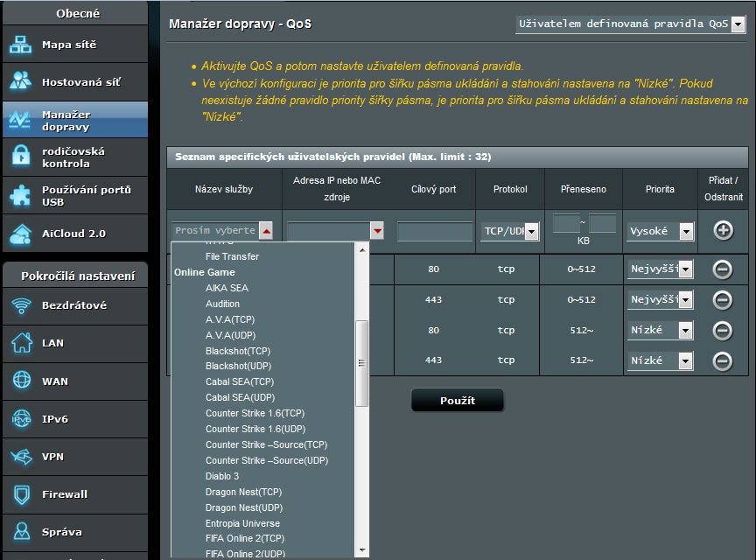Image resolution: width=756 pixels, height=560 pixels.
Task: Click the Hostovaná síť guest network icon
Action: click(x=21, y=82)
